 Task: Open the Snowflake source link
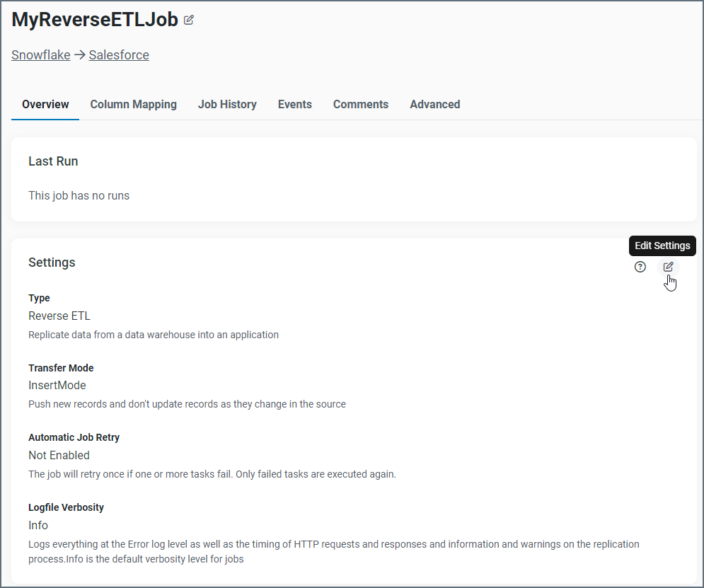40,54
